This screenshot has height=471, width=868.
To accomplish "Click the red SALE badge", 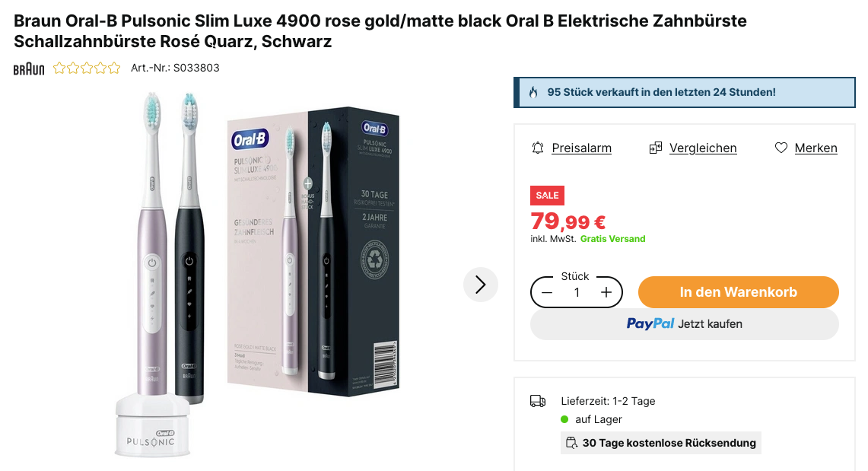I will (x=547, y=196).
